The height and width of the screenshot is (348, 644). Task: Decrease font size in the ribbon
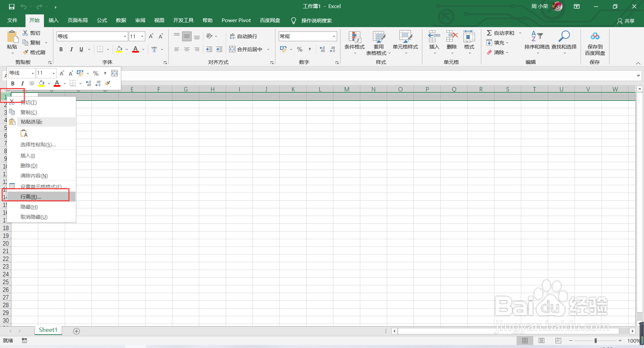click(161, 36)
